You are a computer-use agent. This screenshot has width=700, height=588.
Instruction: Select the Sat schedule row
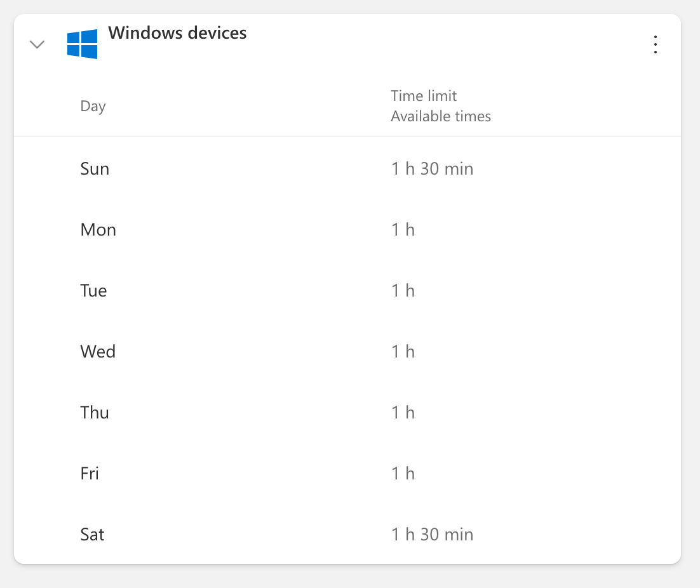(x=92, y=535)
